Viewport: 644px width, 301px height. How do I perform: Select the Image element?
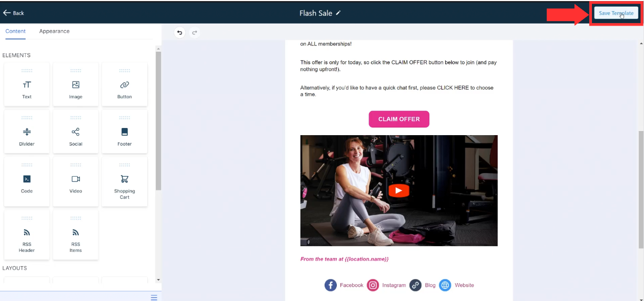76,84
